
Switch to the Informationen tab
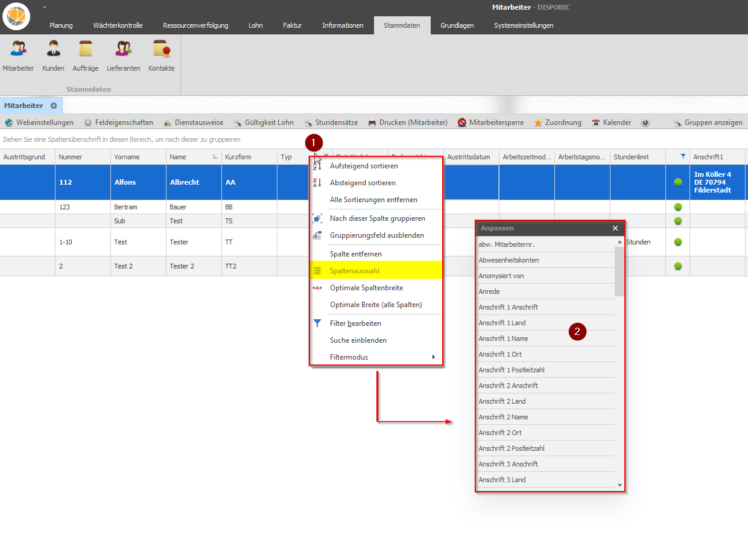(343, 25)
